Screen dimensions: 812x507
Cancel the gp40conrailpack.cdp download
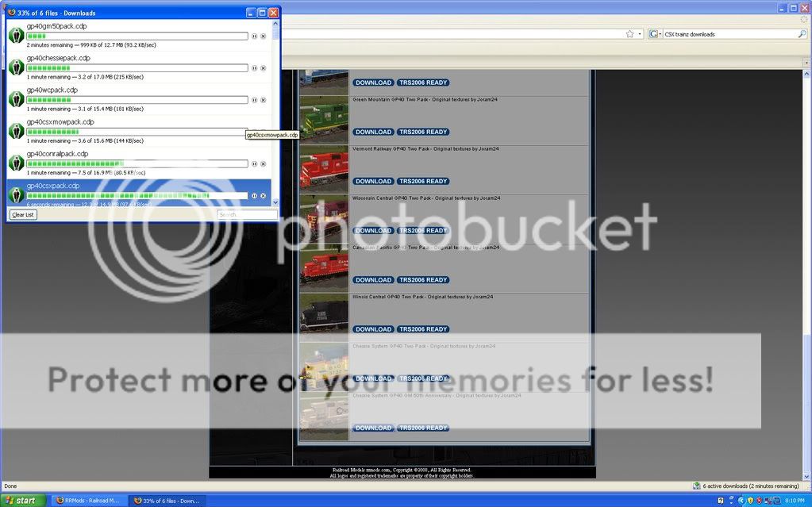tap(263, 163)
